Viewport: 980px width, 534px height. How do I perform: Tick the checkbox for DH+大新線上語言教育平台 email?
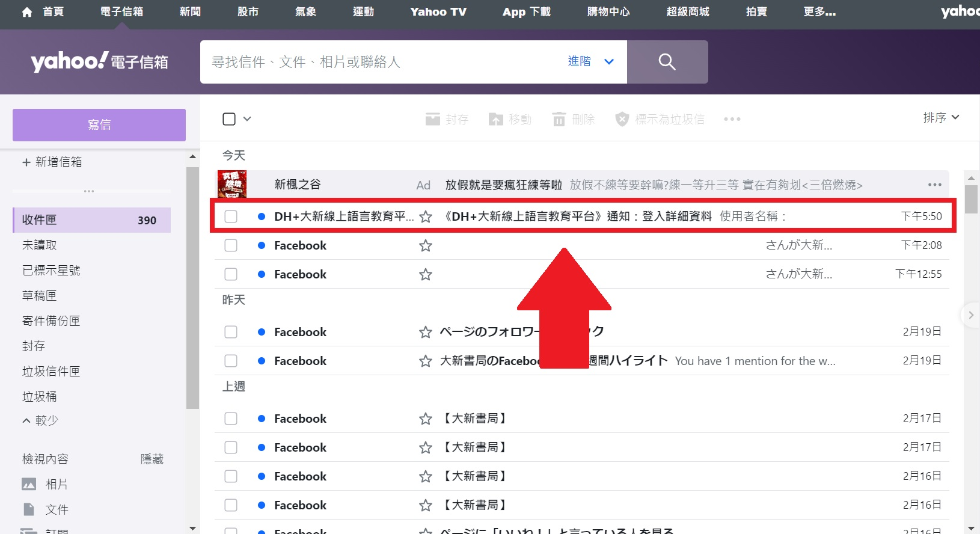click(x=231, y=216)
